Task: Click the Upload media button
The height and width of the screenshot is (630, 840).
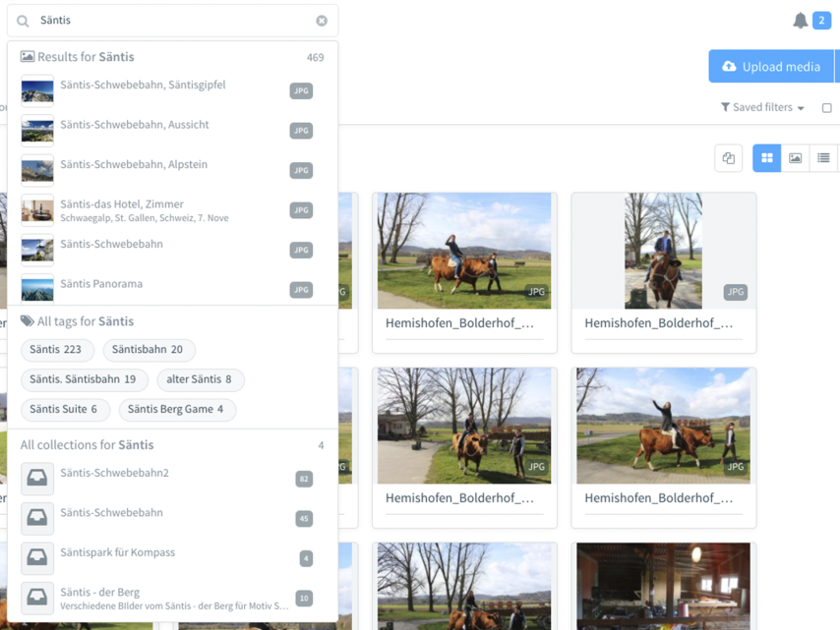Action: [771, 67]
